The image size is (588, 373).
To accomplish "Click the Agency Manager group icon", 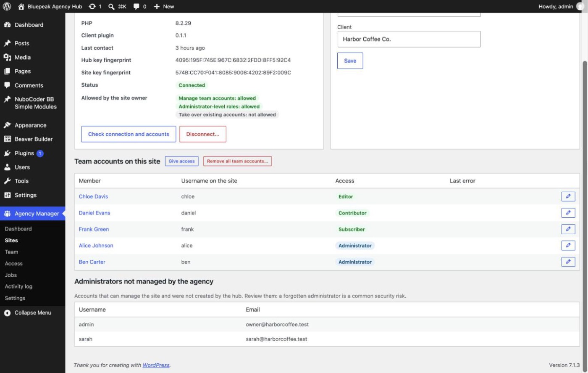I will (7, 214).
